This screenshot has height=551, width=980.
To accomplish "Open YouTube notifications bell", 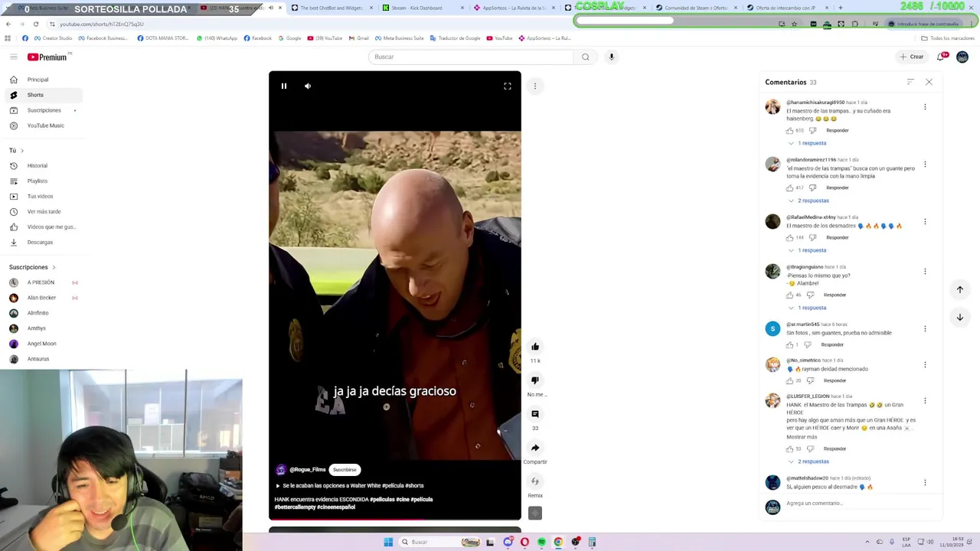I will tap(941, 57).
